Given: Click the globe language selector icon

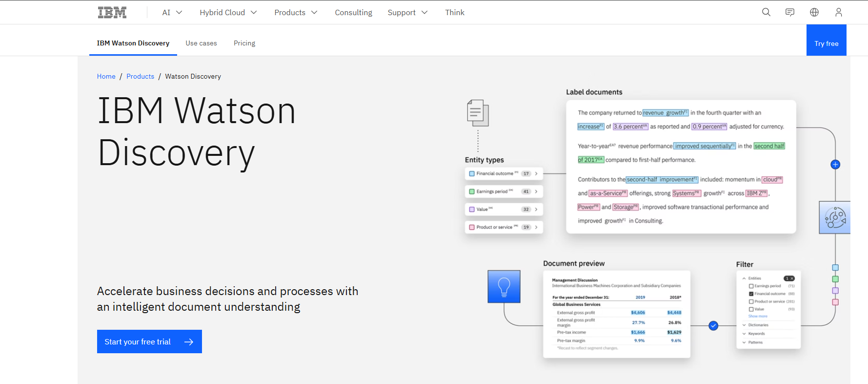Looking at the screenshot, I should [x=814, y=12].
